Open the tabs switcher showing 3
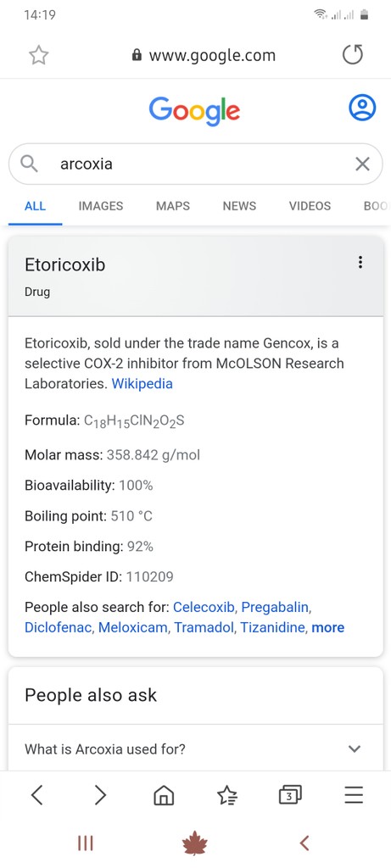Image resolution: width=391 pixels, height=868 pixels. tap(290, 795)
